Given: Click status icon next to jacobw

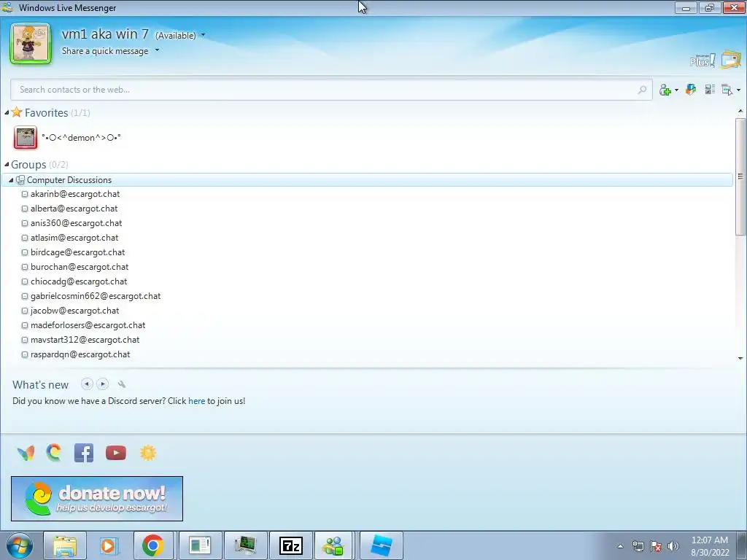Looking at the screenshot, I should [x=25, y=311].
